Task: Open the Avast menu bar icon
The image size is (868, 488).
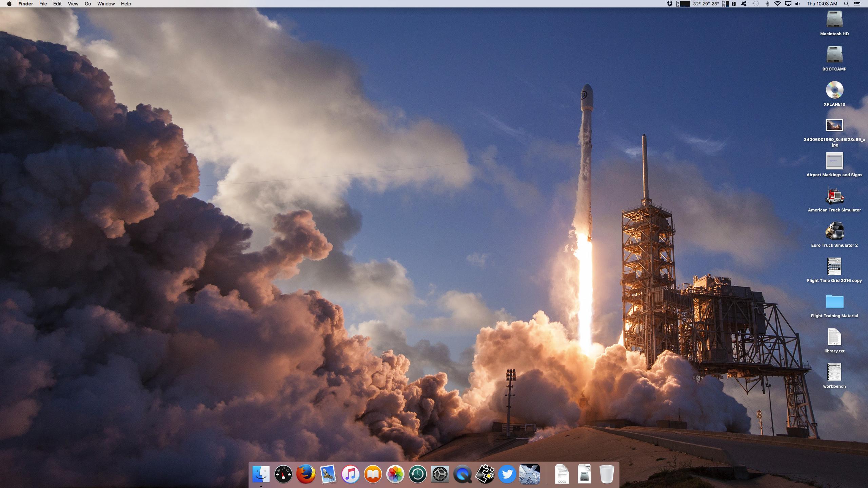Action: tap(744, 4)
